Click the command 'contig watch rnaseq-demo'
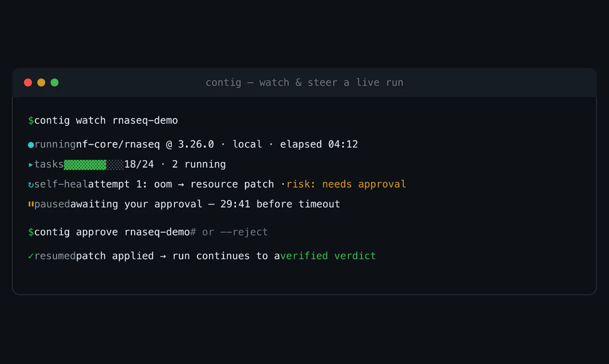 click(106, 121)
